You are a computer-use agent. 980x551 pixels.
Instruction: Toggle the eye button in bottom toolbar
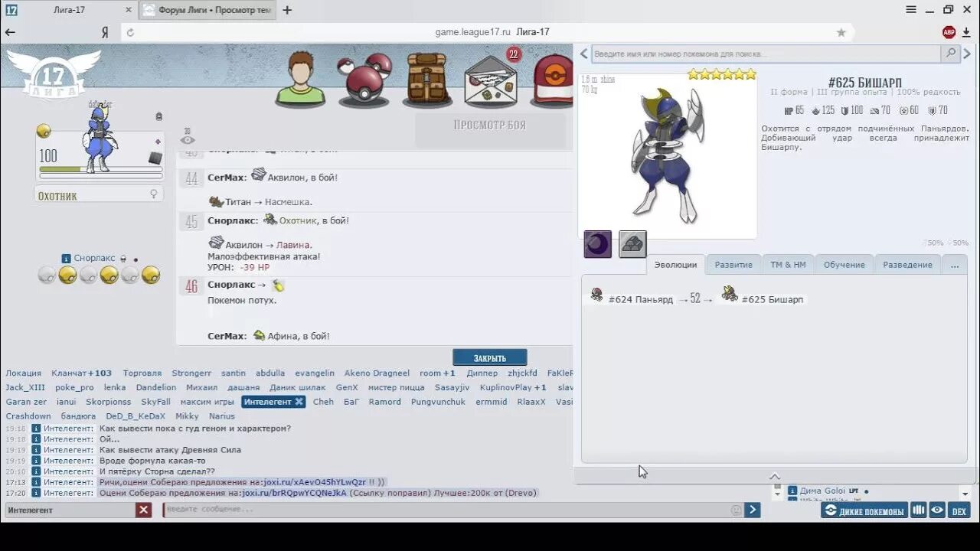tap(937, 510)
